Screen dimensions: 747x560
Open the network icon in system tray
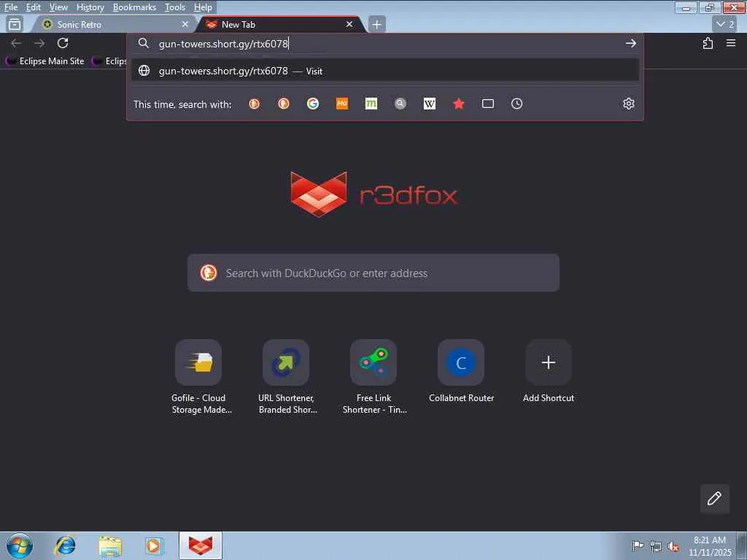pos(656,546)
